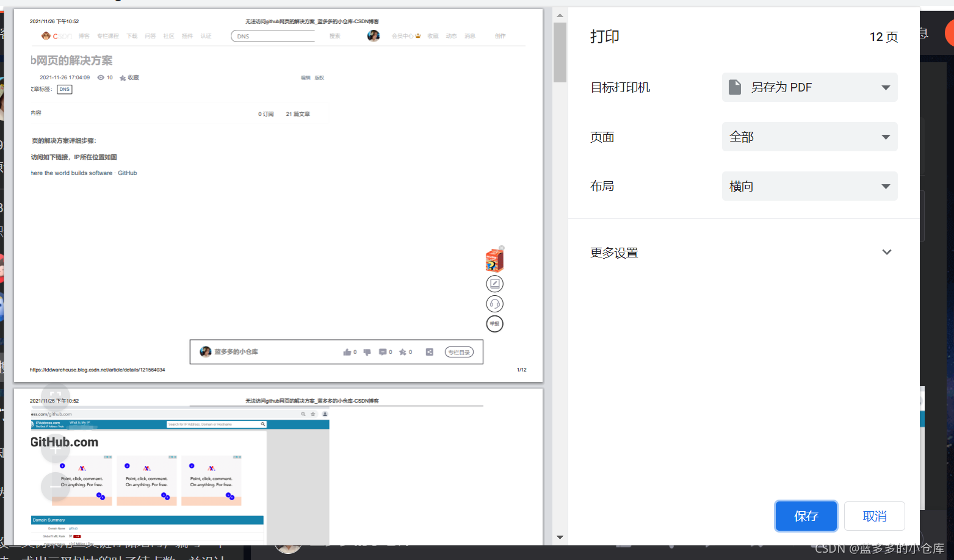Click the '21 篇文章' text in the preview
The width and height of the screenshot is (954, 560).
(x=298, y=114)
